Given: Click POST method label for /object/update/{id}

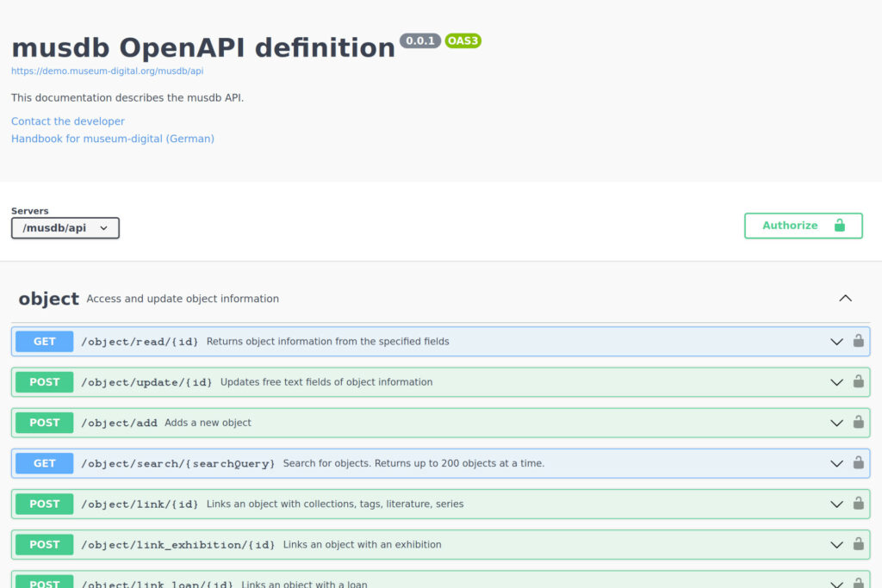Looking at the screenshot, I should click(45, 382).
